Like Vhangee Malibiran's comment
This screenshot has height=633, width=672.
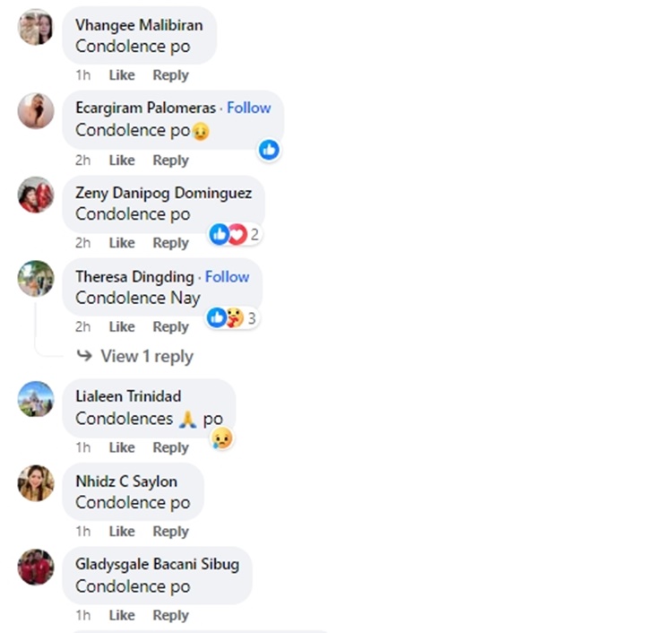coord(122,75)
